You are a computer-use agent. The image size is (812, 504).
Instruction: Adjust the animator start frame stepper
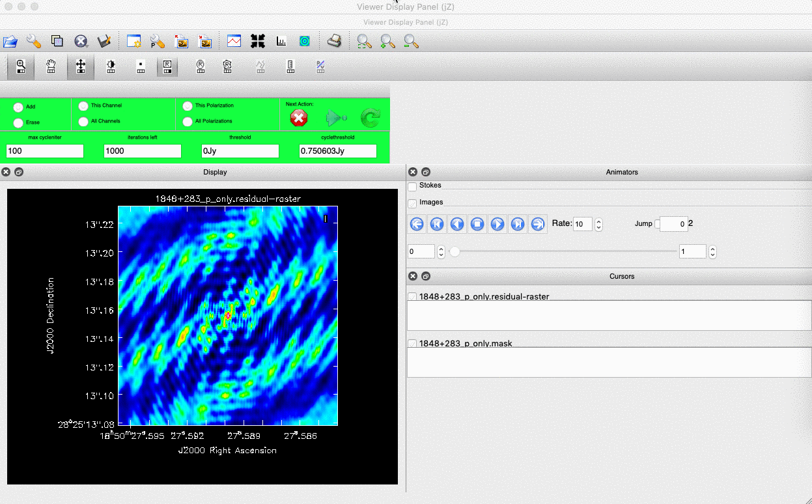point(441,251)
